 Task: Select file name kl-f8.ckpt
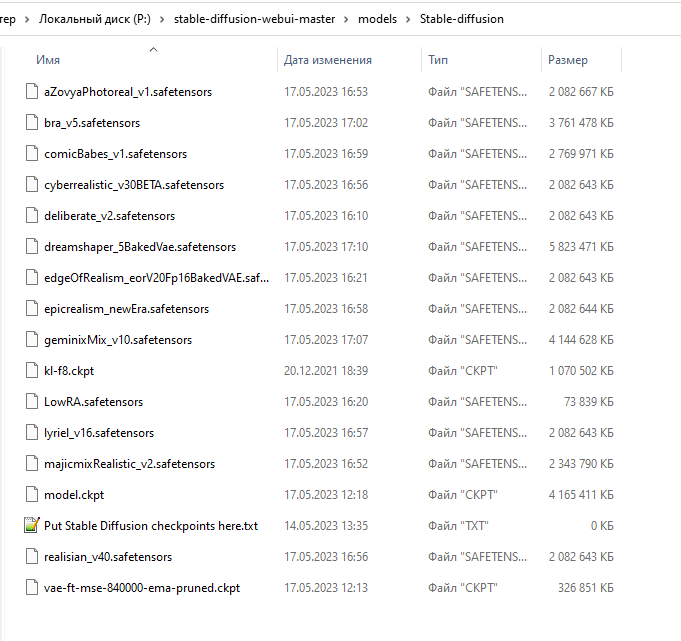tap(69, 371)
